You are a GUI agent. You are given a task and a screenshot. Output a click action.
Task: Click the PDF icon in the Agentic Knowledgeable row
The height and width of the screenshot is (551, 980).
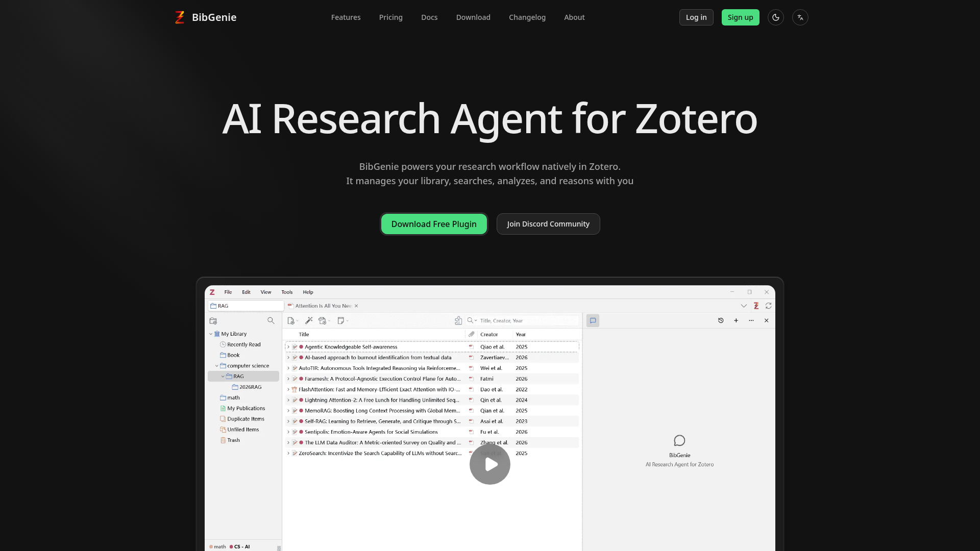471,347
